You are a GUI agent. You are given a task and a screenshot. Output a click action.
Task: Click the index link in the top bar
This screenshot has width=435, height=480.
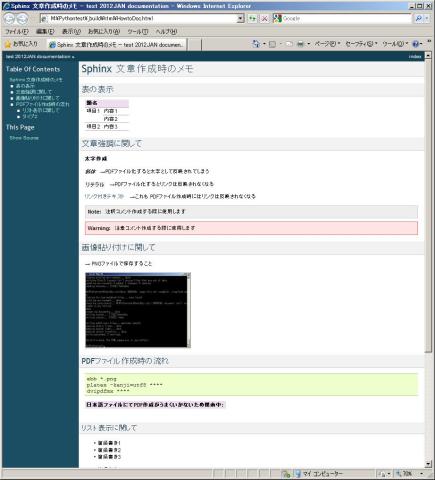coord(415,57)
